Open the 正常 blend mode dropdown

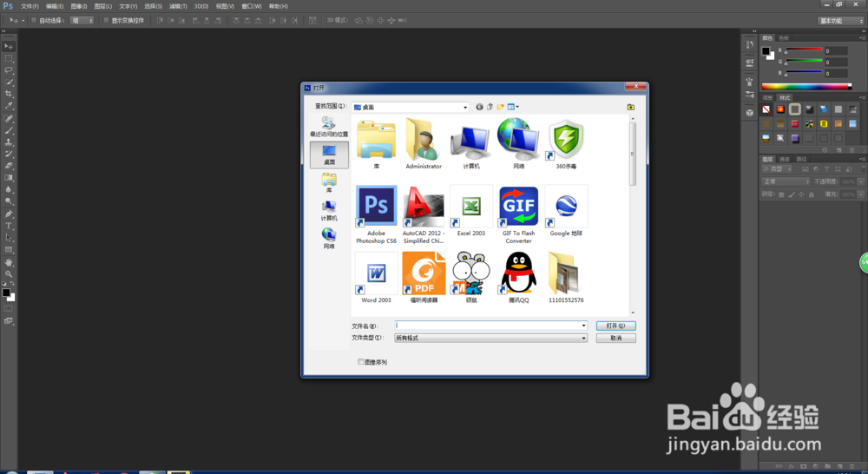786,181
